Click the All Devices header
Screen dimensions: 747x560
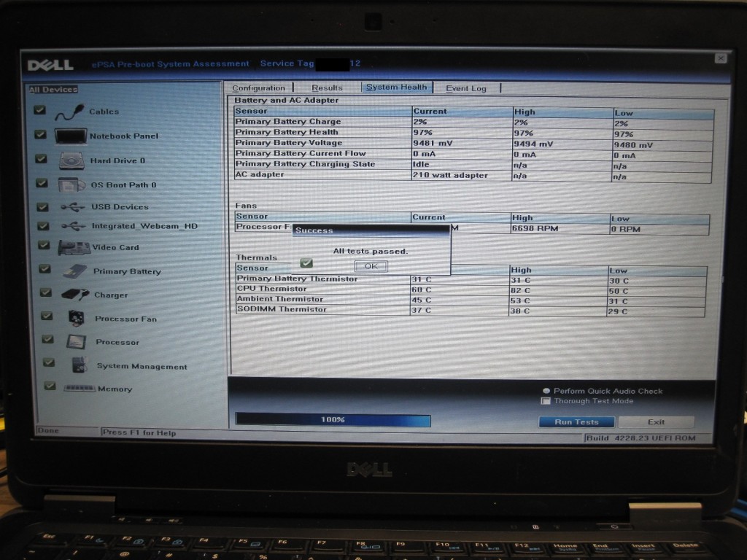(53, 90)
